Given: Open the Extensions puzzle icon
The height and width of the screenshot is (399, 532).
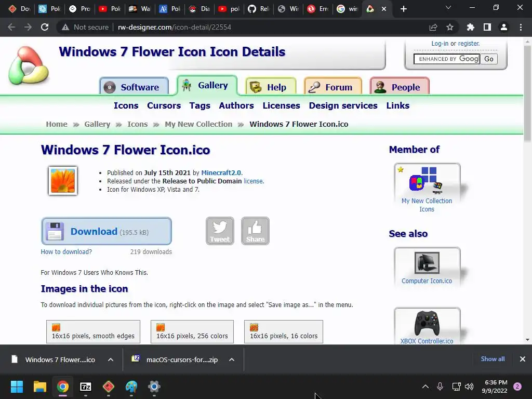Looking at the screenshot, I should coord(471,27).
